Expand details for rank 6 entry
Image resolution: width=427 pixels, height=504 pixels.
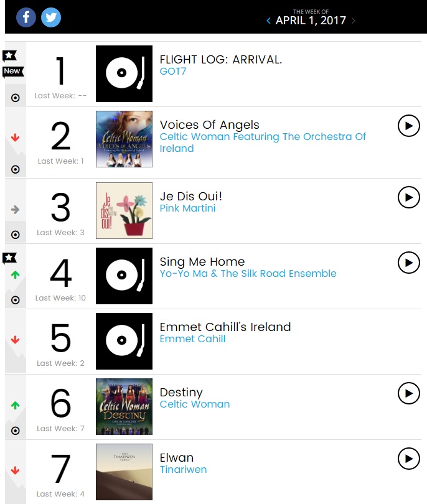(16, 431)
